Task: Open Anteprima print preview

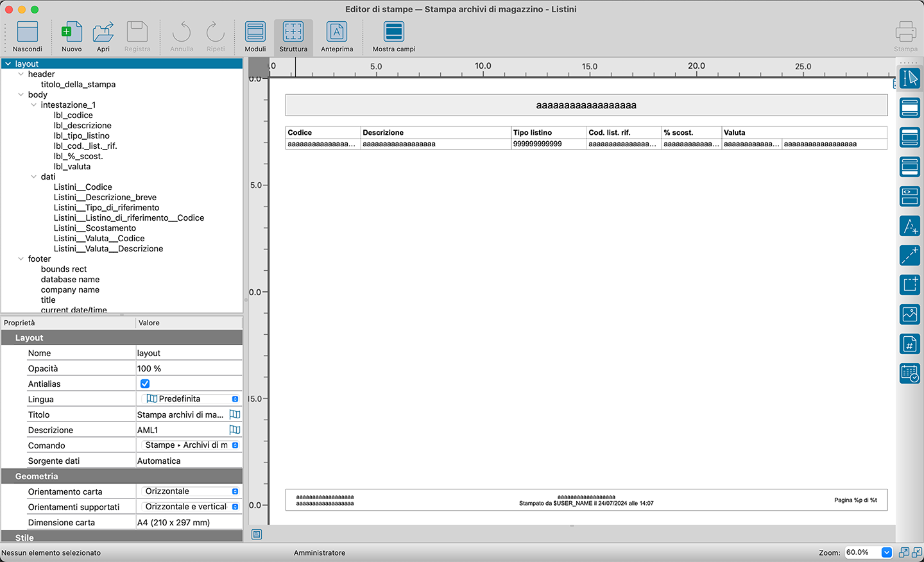Action: [x=337, y=37]
